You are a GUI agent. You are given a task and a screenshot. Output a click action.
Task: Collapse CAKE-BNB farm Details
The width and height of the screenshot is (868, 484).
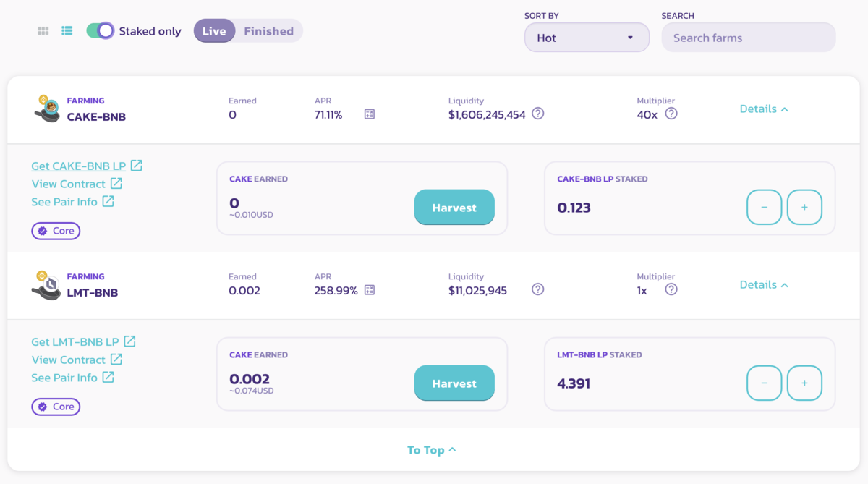764,109
